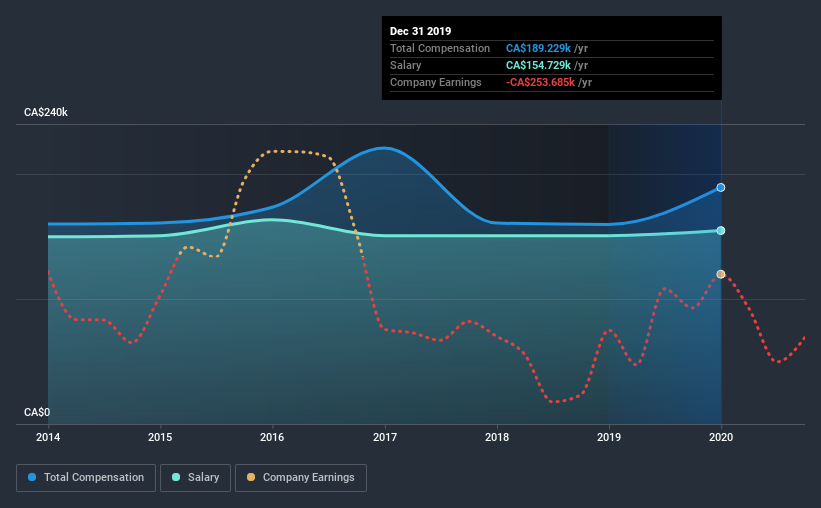Select the 2015 x-axis label

pos(160,437)
